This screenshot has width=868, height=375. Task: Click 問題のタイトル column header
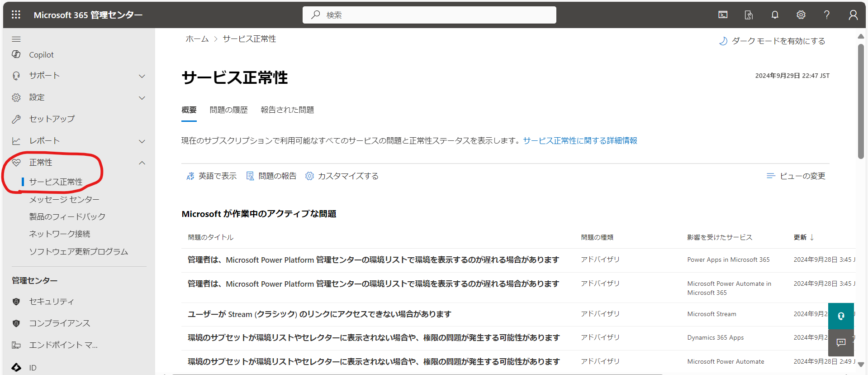click(211, 237)
